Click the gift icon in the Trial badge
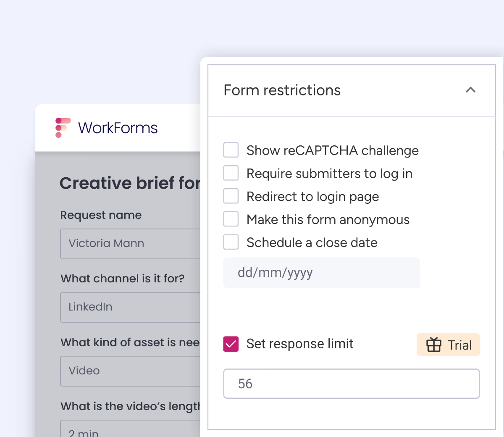 [434, 345]
